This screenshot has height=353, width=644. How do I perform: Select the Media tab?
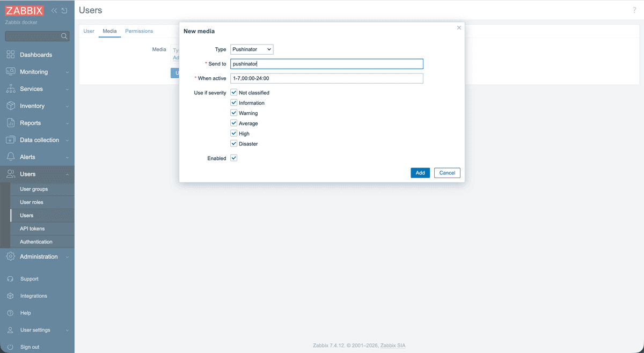[x=109, y=31]
